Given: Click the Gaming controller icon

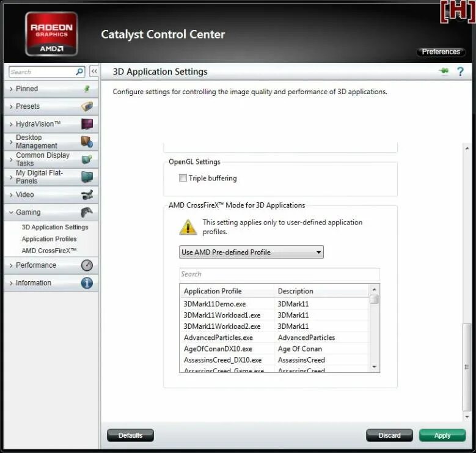Looking at the screenshot, I should click(87, 212).
